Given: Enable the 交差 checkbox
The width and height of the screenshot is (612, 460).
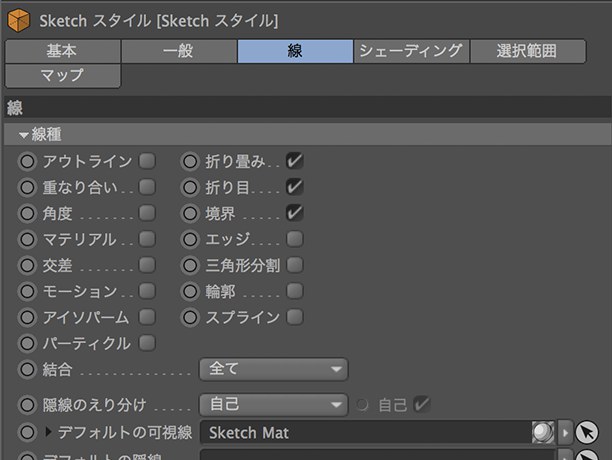Looking at the screenshot, I should pos(147,265).
